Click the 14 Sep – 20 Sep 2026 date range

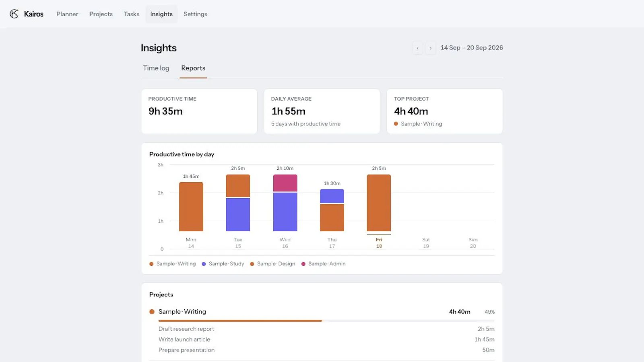coord(472,47)
